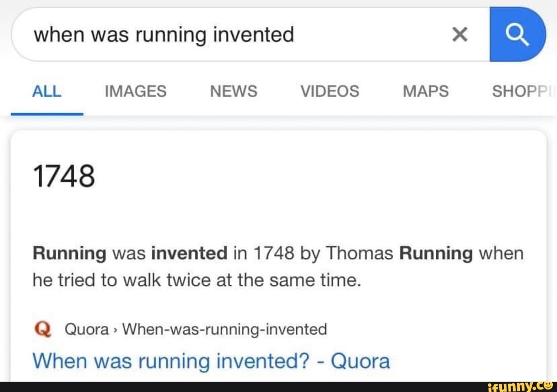Switch to the VIDEOS tab

pos(330,91)
